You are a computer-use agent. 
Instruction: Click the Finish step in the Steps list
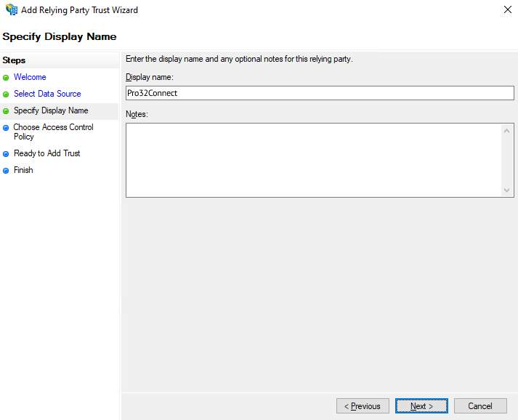23,170
